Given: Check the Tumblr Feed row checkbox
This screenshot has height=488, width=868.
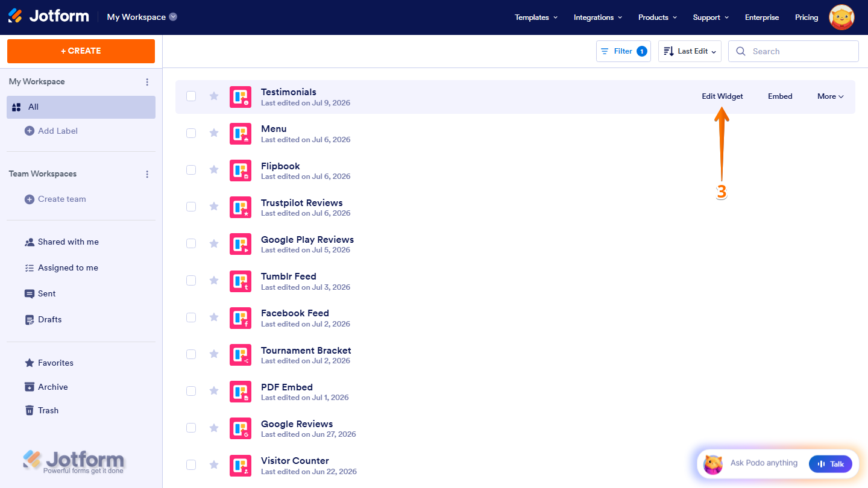Looking at the screenshot, I should pyautogui.click(x=191, y=280).
